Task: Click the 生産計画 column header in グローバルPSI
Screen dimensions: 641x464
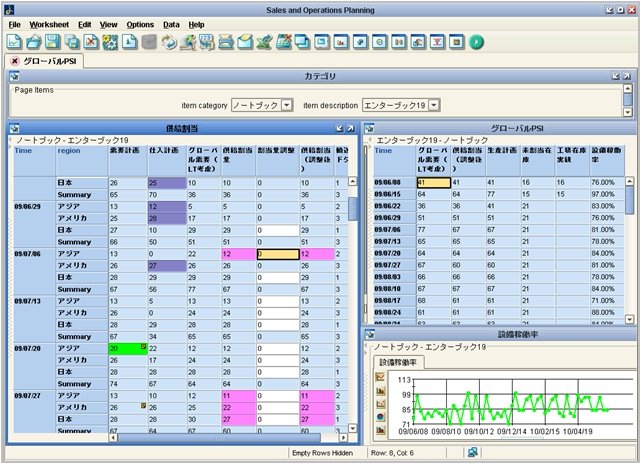Action: (x=502, y=161)
